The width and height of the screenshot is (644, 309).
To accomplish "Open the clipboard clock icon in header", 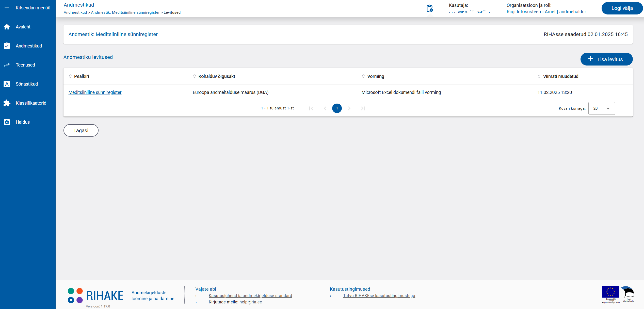I will coord(429,8).
